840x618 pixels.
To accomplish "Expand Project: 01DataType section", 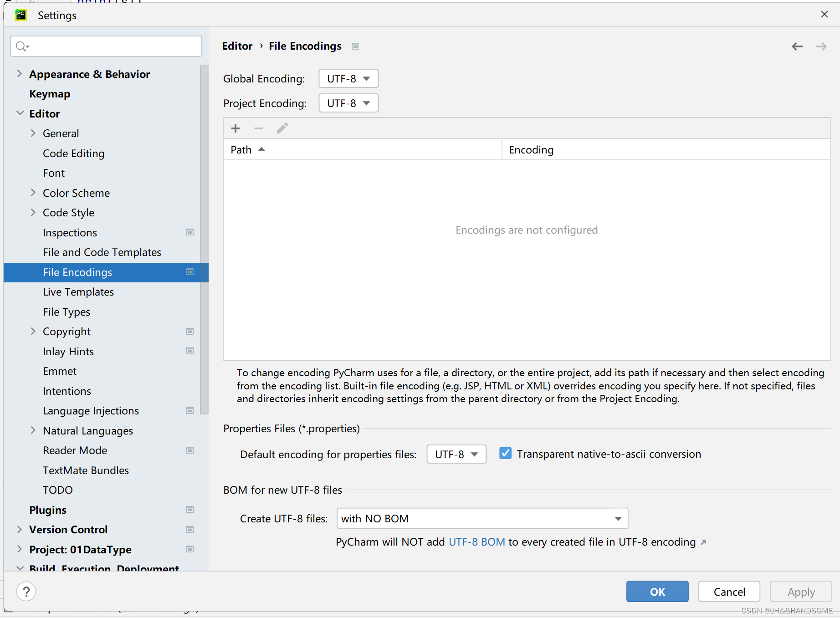I will coord(19,549).
